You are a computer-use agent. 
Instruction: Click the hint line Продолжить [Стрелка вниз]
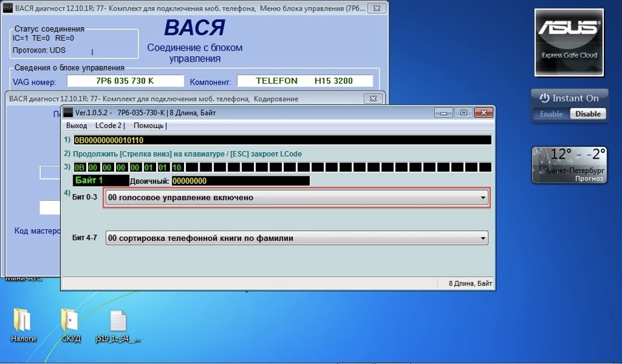point(187,154)
